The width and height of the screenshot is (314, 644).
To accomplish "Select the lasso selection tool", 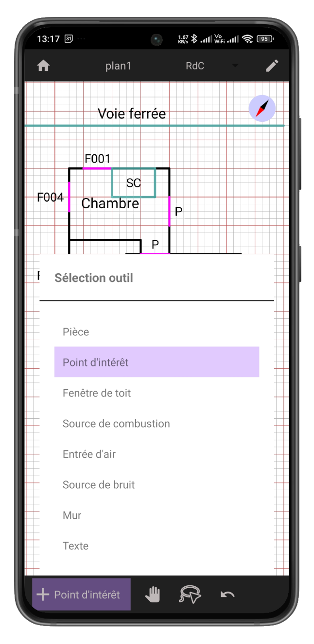I will (x=190, y=594).
